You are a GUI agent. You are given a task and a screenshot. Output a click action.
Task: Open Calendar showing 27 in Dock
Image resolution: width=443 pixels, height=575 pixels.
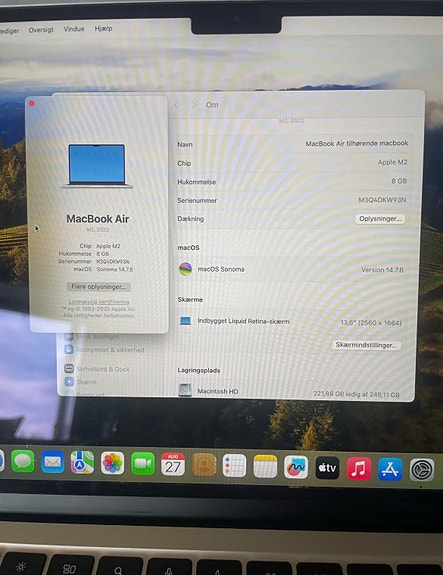tap(173, 465)
